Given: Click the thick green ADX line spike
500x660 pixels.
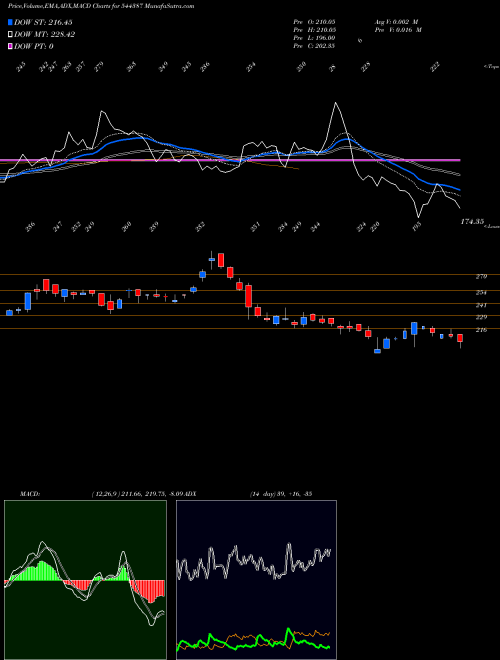Looking at the screenshot, I should point(289,630).
